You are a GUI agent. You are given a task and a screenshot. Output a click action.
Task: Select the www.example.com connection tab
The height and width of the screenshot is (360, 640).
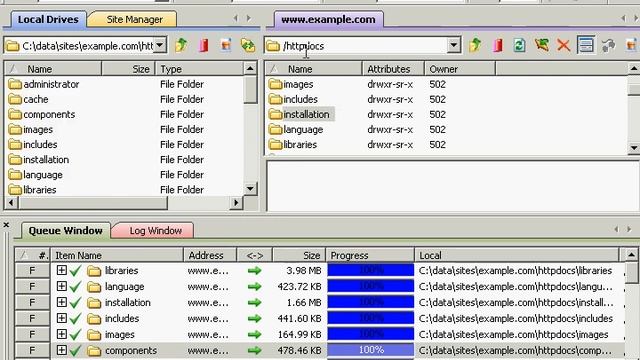[328, 19]
